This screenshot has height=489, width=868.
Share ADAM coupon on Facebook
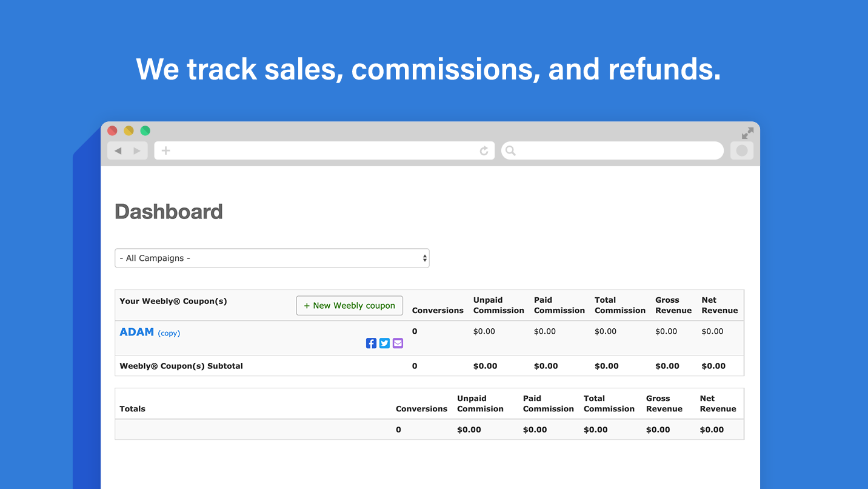coord(371,343)
